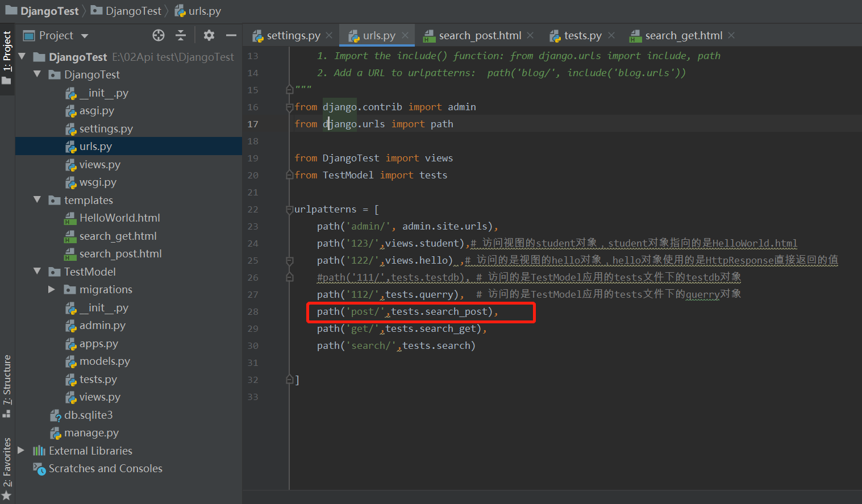
Task: Select HelloWorld.html in templates folder
Action: 119,218
